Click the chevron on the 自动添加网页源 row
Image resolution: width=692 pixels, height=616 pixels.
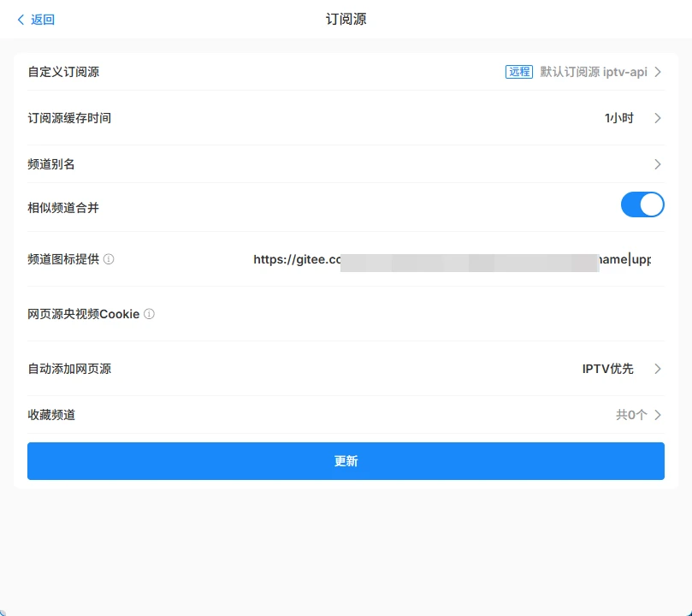coord(658,369)
